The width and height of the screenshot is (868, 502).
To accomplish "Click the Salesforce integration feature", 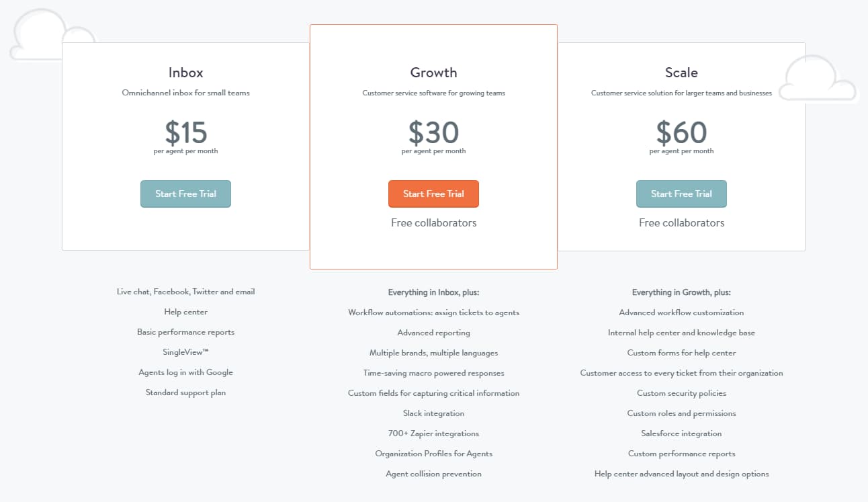I will pyautogui.click(x=681, y=433).
